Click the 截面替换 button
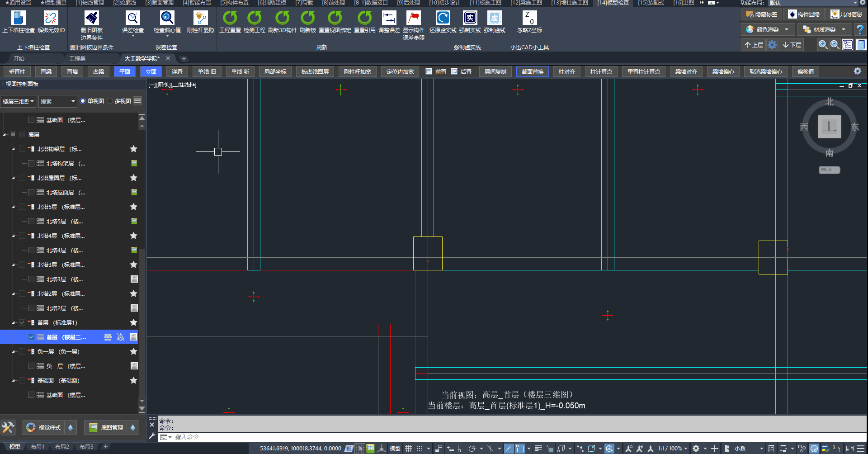Screen dimensions: 868x454 [533, 71]
